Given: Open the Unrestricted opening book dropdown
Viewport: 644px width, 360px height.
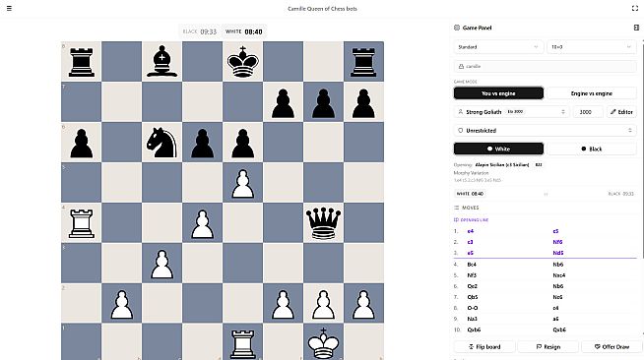Looking at the screenshot, I should point(545,131).
